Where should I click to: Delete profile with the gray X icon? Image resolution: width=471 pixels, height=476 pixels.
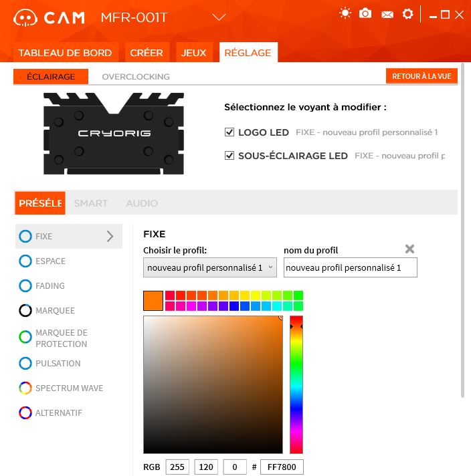[409, 249]
